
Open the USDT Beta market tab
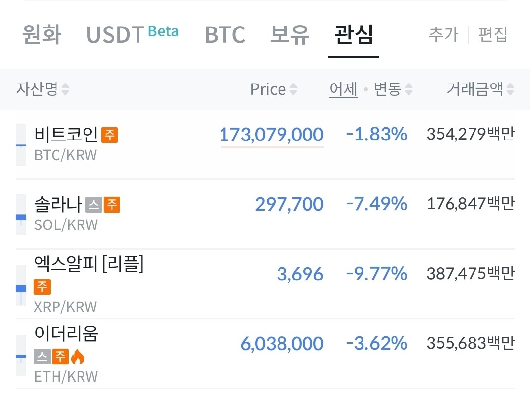pyautogui.click(x=132, y=35)
